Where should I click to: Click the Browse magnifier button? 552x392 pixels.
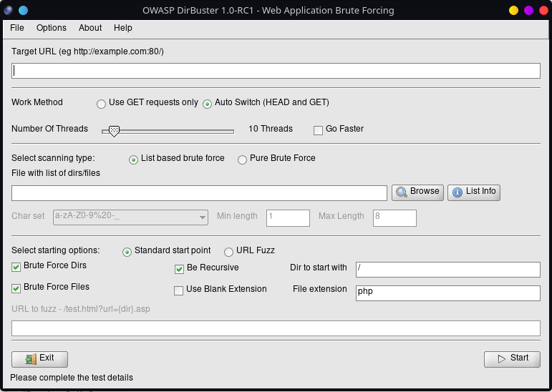(417, 192)
